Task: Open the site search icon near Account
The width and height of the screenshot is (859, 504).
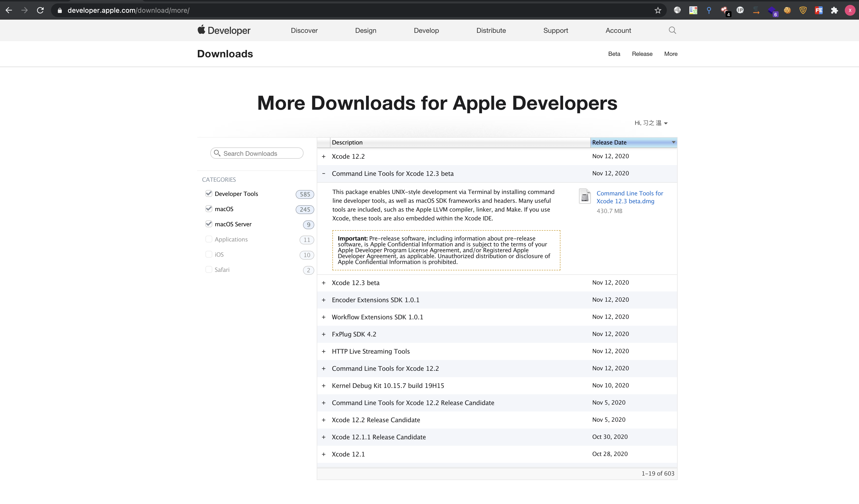Action: pyautogui.click(x=672, y=30)
